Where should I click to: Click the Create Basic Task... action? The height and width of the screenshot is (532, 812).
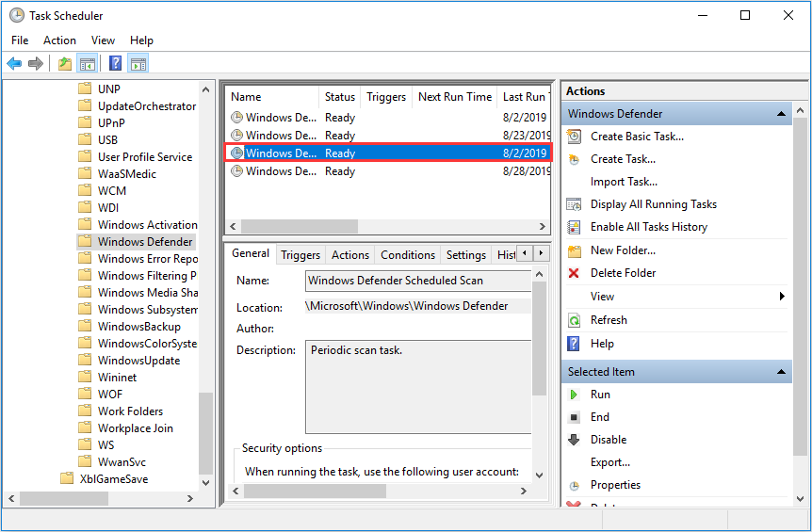tap(637, 137)
